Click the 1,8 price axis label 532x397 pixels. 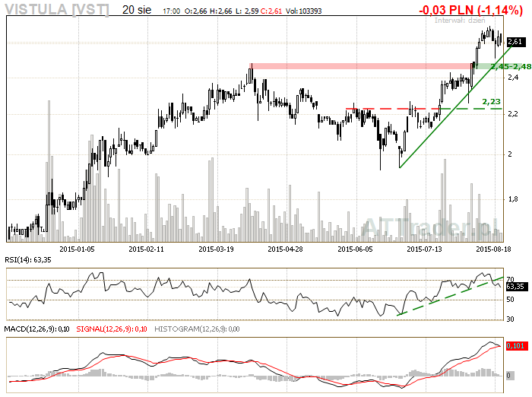click(x=513, y=199)
